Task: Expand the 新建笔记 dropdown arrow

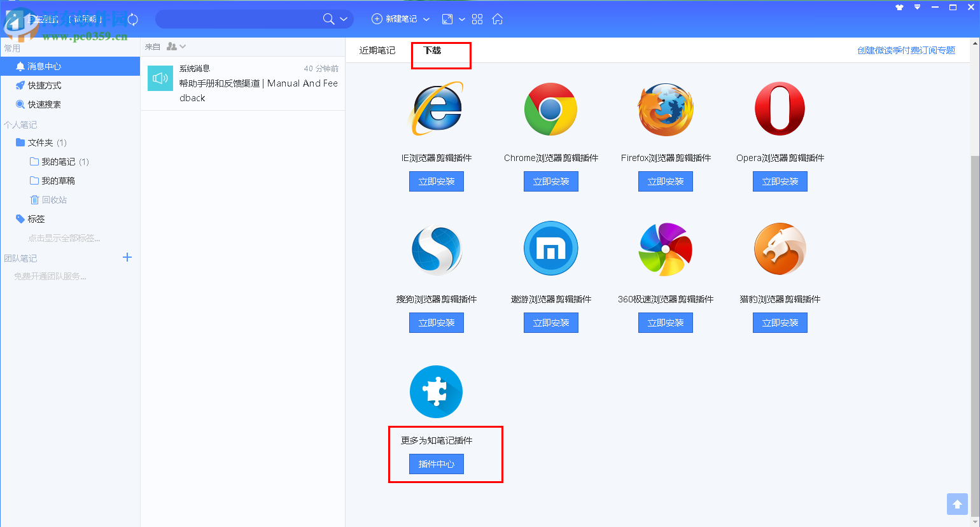Action: pos(426,19)
